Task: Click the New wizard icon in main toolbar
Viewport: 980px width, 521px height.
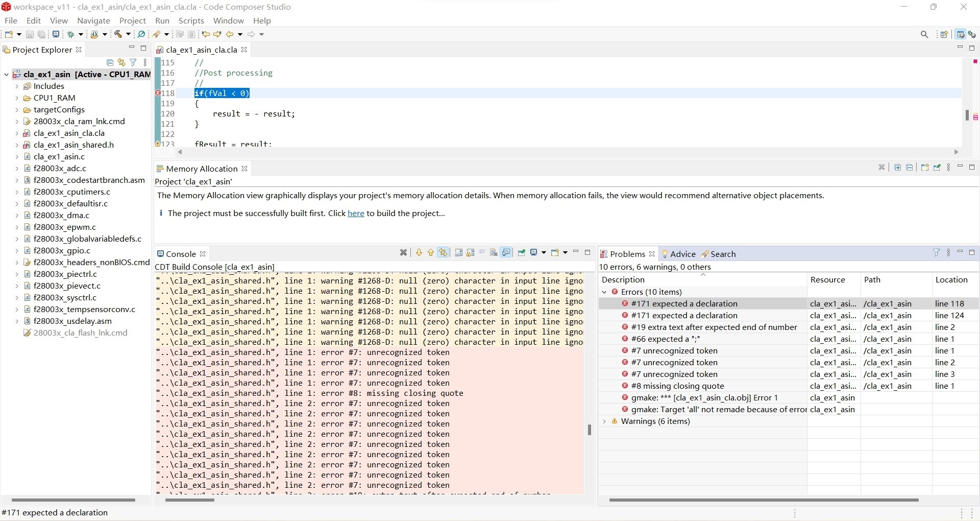Action: click(9, 34)
